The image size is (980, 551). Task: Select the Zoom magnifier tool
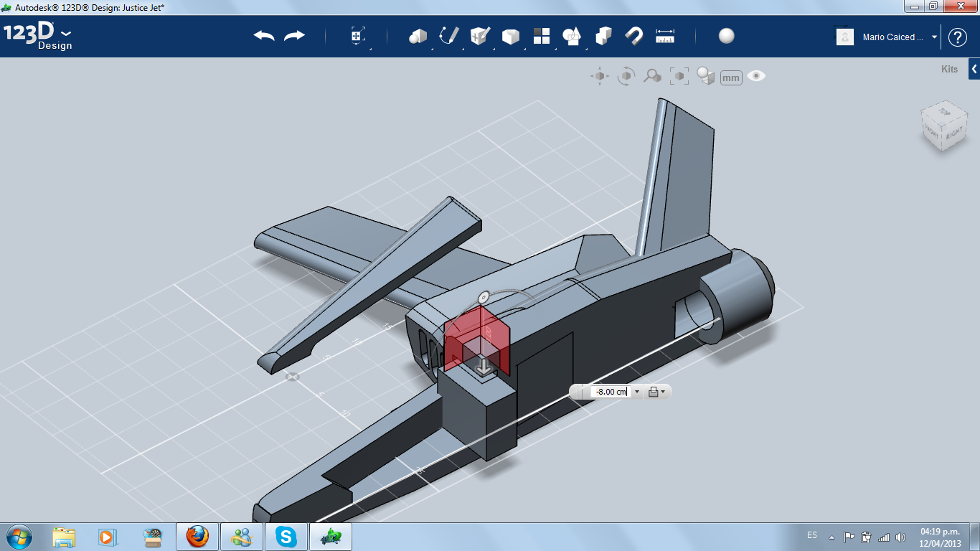pyautogui.click(x=652, y=76)
